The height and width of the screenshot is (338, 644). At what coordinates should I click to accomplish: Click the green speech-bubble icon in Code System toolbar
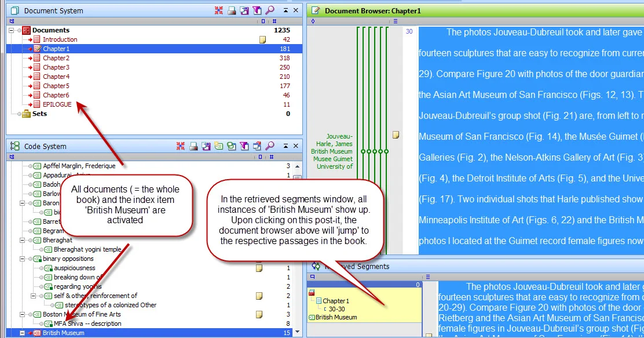coord(232,146)
